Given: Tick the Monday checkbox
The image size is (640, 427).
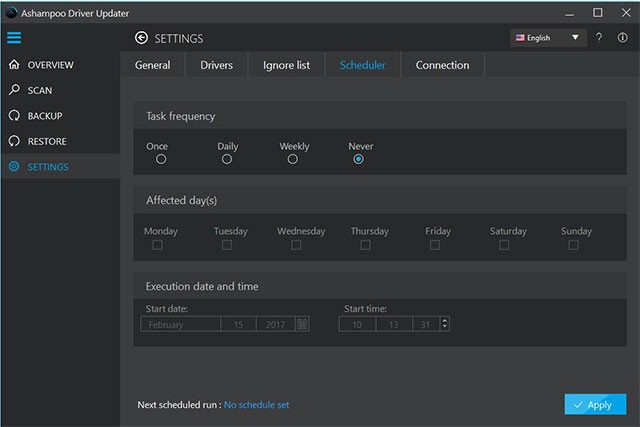Looking at the screenshot, I should pyautogui.click(x=158, y=245).
